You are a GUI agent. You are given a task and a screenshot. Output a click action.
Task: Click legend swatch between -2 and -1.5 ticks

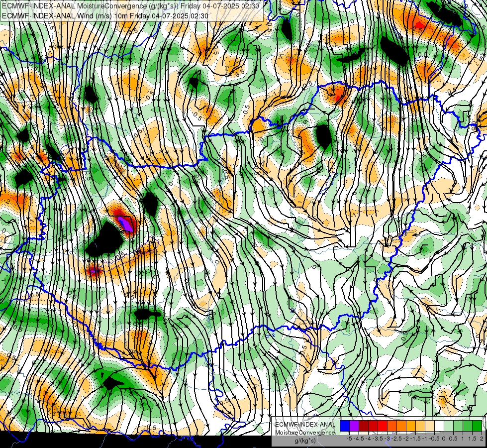(x=411, y=426)
